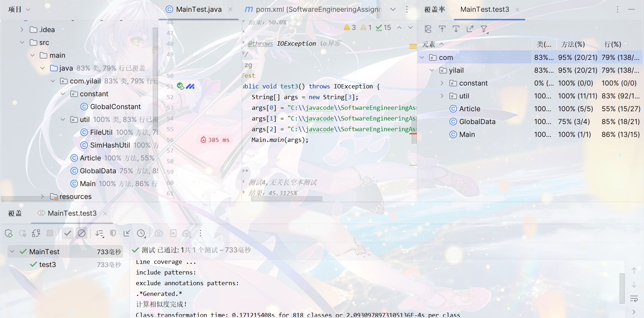Open the Project view dropdown
The image size is (644, 318).
pos(19,9)
